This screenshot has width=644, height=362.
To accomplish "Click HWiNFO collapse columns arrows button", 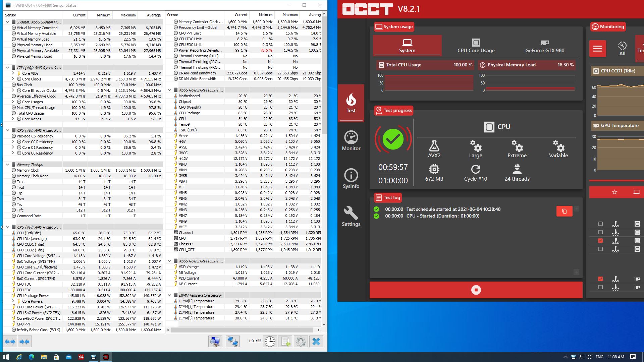I will coord(24,342).
